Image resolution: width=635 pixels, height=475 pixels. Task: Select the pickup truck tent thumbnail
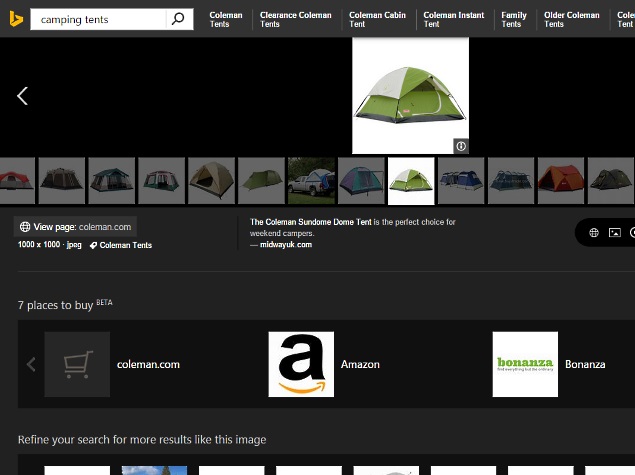[x=311, y=181]
